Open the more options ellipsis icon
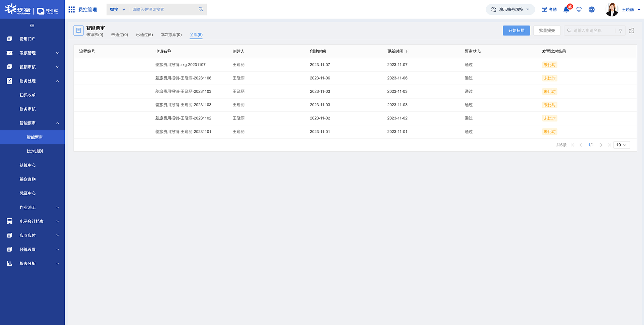Screen dimensions: 644x325 click(x=592, y=9)
